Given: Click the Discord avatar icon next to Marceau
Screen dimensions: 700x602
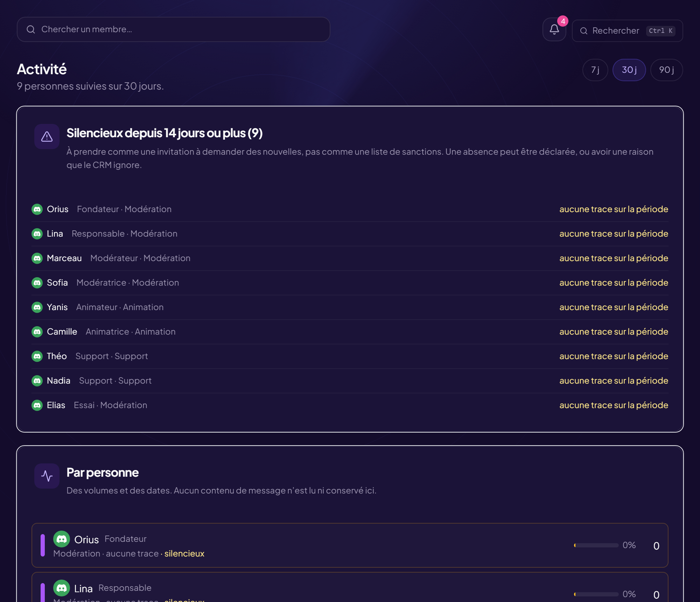Looking at the screenshot, I should pos(37,258).
